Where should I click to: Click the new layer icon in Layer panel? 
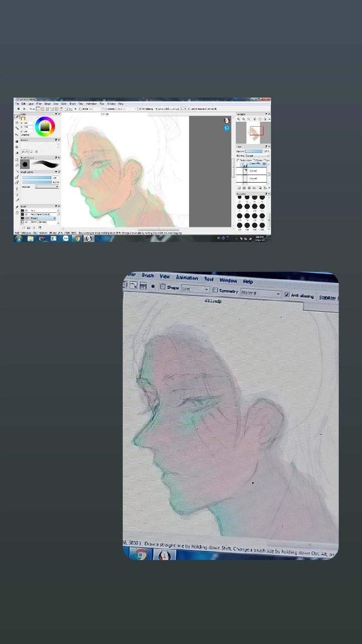tap(239, 188)
